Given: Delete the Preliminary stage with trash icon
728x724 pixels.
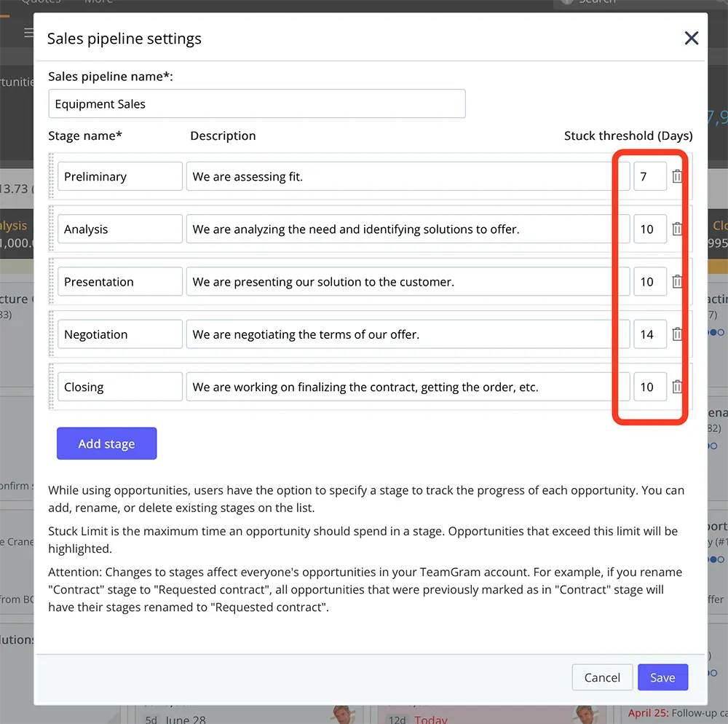Looking at the screenshot, I should (x=677, y=176).
